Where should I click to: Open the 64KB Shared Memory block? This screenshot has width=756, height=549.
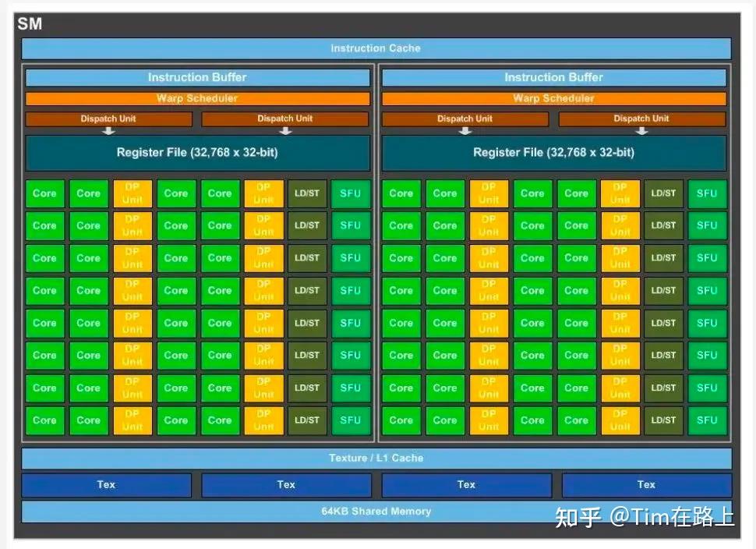(x=376, y=512)
